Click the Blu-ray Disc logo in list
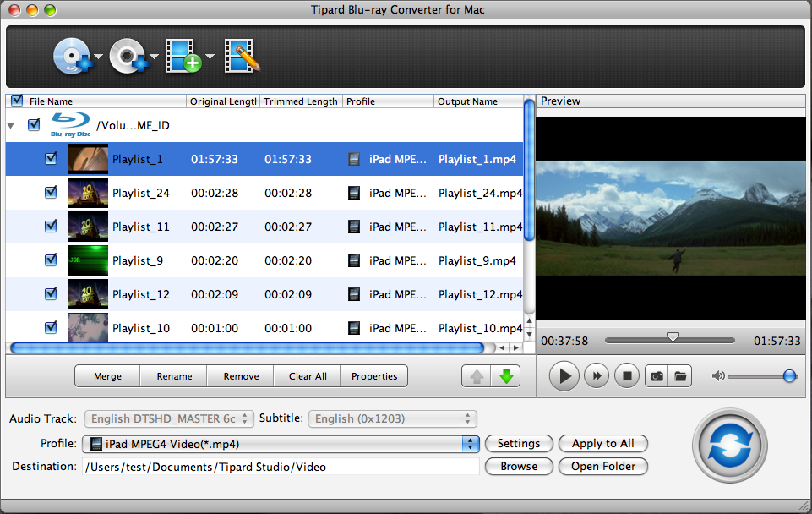This screenshot has height=514, width=812. (70, 125)
